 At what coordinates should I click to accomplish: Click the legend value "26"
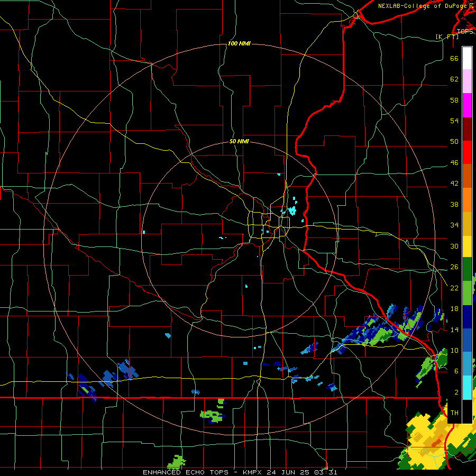click(x=454, y=267)
